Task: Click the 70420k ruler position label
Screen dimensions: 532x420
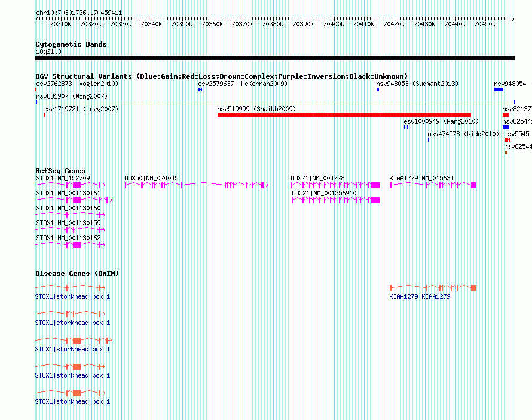Action: (394, 24)
